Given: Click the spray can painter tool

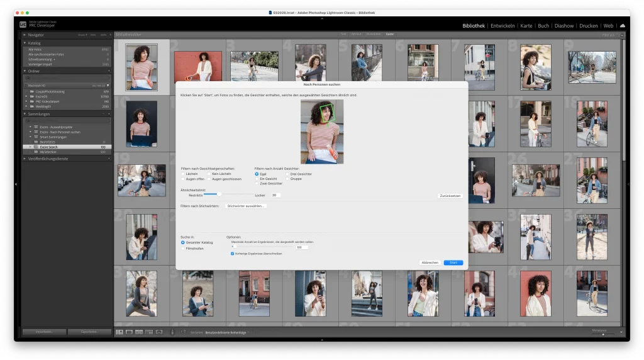Looking at the screenshot, I should click(172, 332).
